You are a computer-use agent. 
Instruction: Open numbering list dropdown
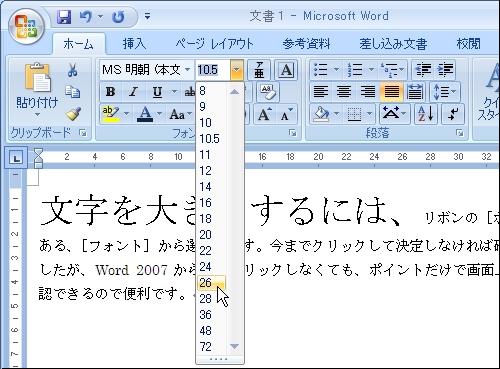click(x=371, y=70)
